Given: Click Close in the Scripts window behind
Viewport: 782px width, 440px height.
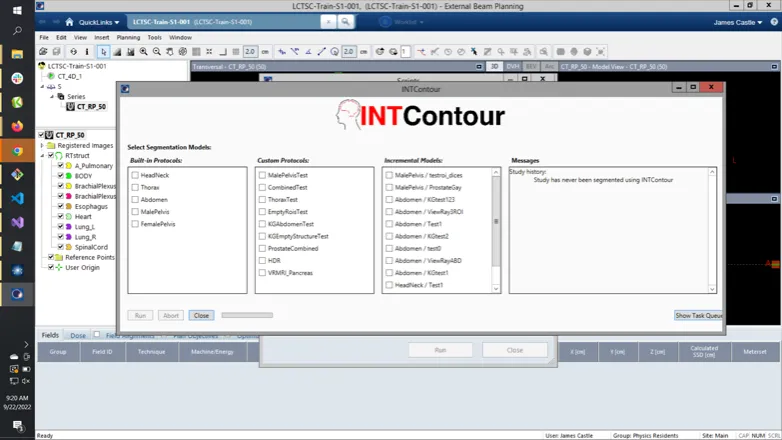Looking at the screenshot, I should [515, 350].
